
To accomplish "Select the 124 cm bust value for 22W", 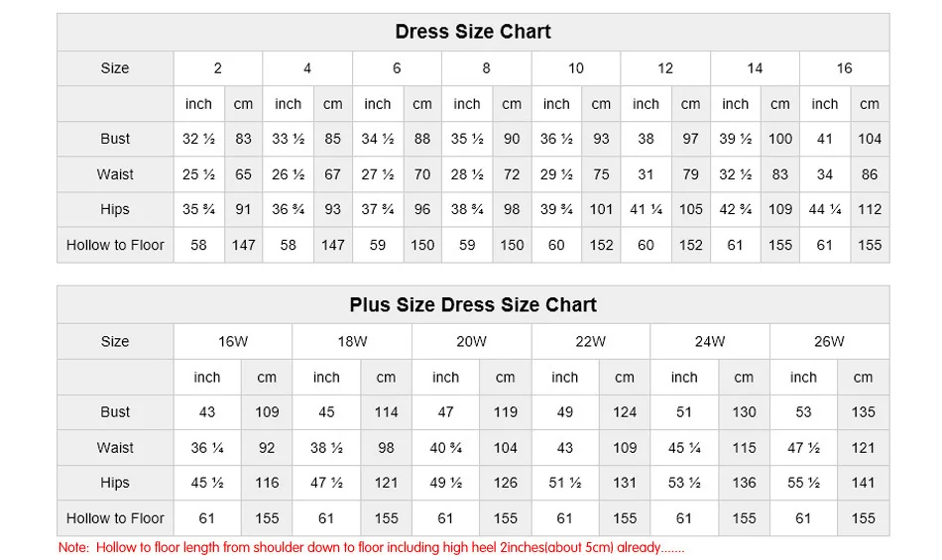I will pyautogui.click(x=625, y=412).
